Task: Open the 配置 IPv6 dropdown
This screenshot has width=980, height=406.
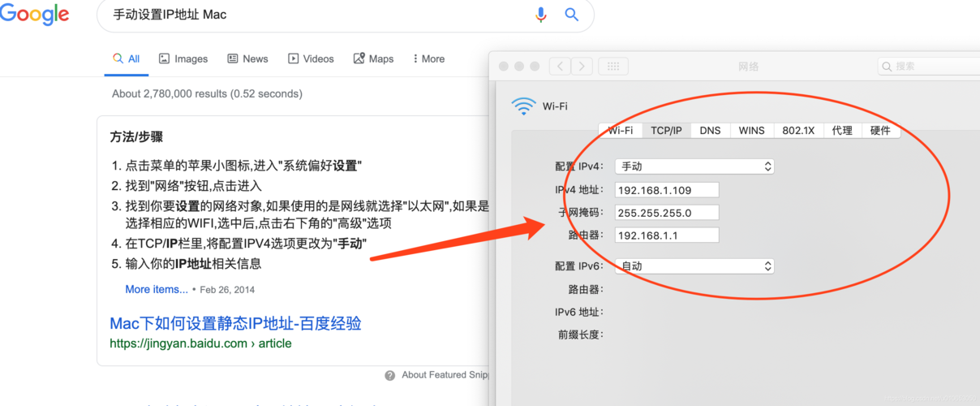Action: [694, 266]
